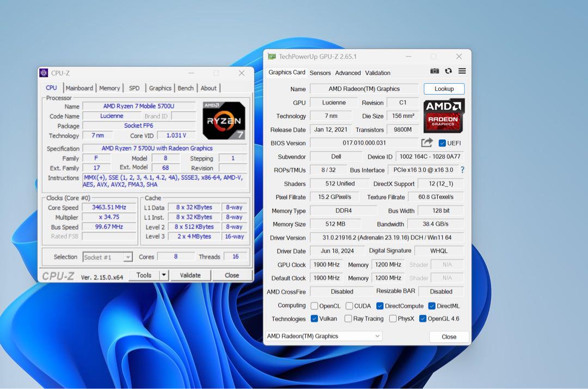Toggle the Vulkan checkbox
588x389 pixels.
tap(314, 319)
